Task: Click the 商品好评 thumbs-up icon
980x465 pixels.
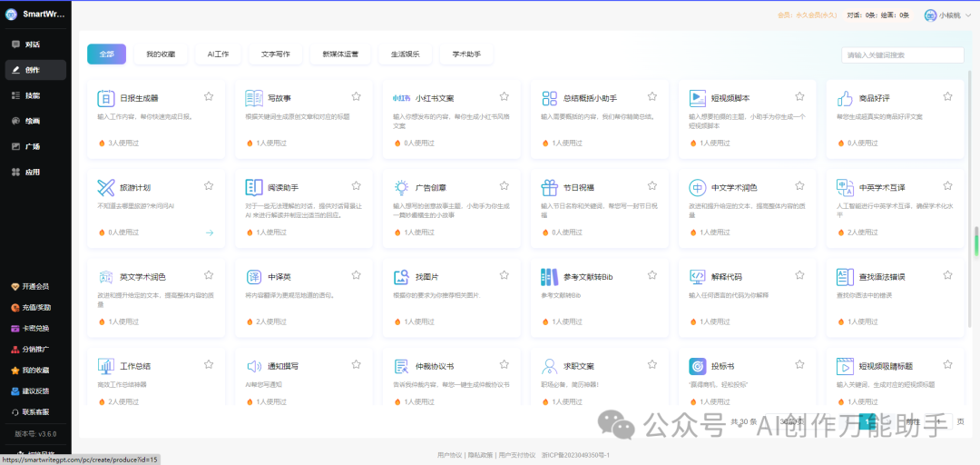Action: point(845,98)
